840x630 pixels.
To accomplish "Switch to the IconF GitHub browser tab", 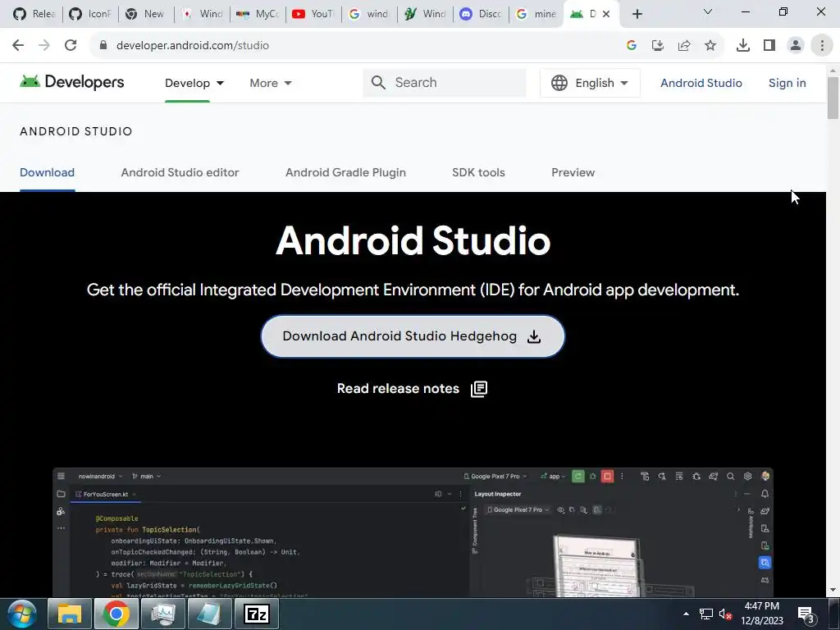I will (90, 14).
